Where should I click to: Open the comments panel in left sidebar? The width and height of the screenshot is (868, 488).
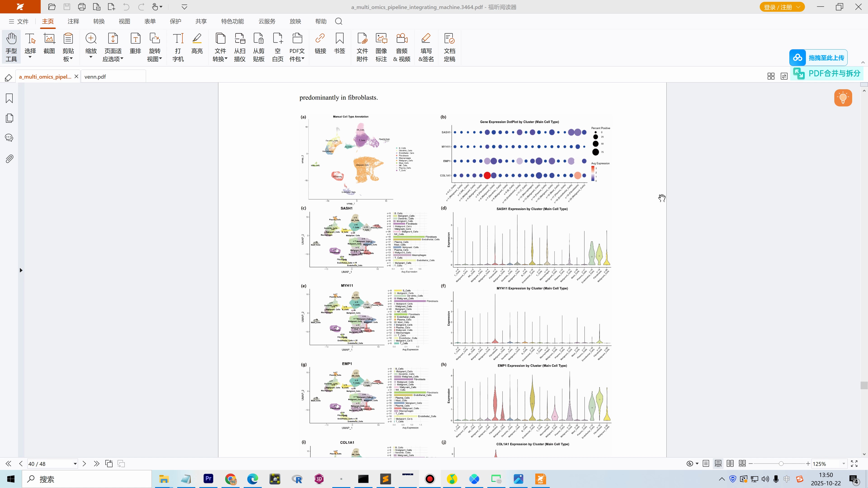[x=9, y=138]
